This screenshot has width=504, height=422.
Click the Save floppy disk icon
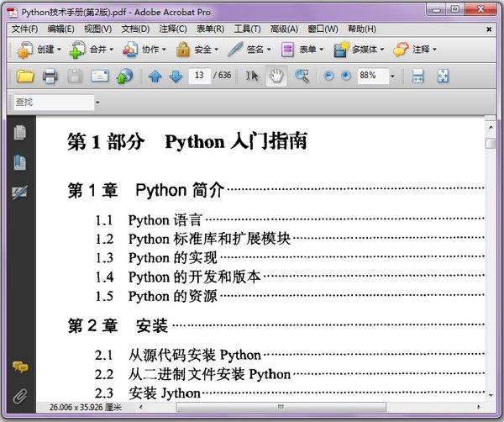pos(75,76)
